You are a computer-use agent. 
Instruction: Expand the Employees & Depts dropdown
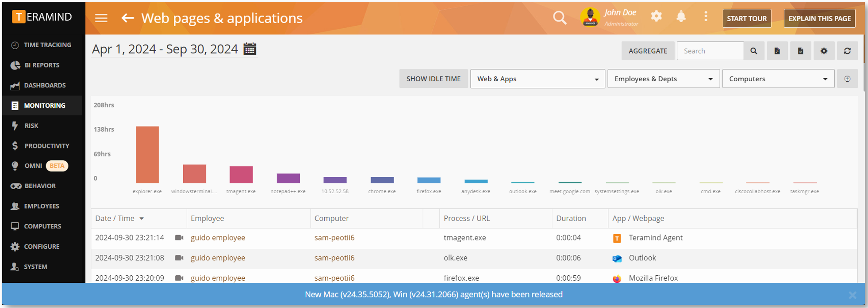tap(664, 79)
